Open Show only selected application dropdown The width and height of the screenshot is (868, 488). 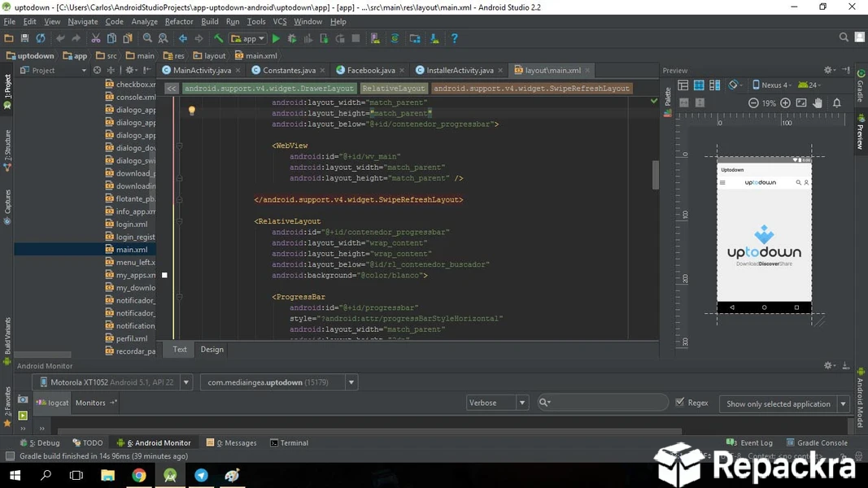tap(784, 404)
